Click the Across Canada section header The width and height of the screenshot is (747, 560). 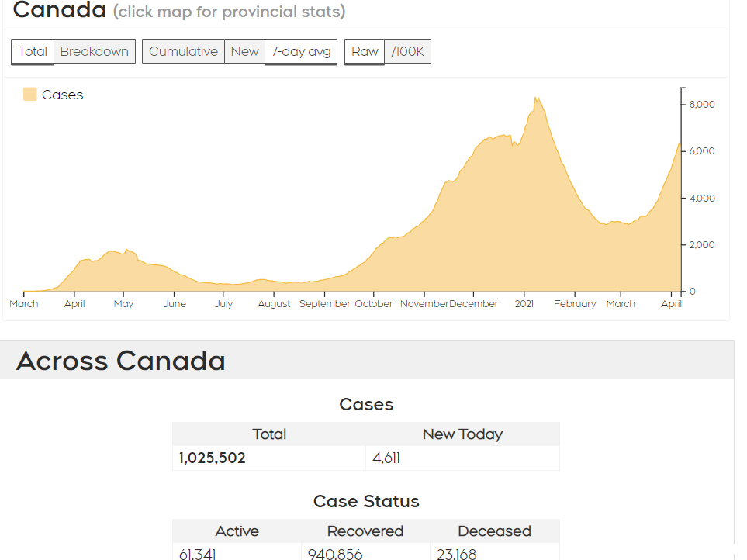pos(120,361)
